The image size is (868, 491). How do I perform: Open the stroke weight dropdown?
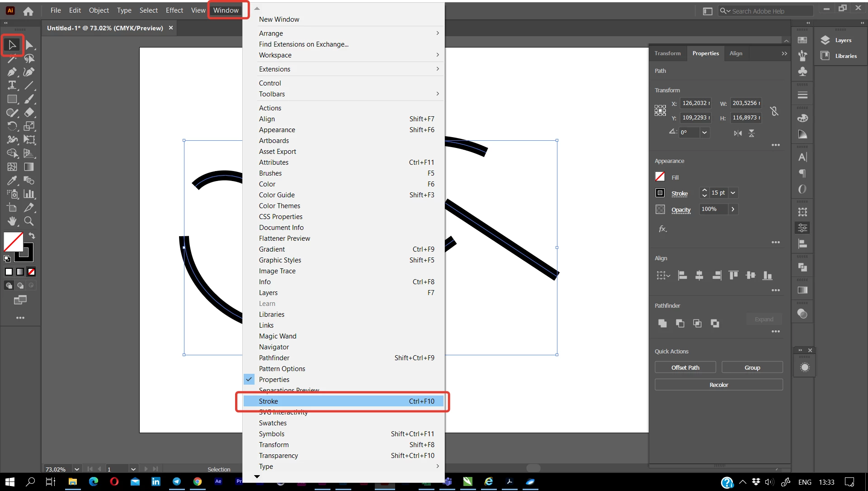[x=733, y=193]
